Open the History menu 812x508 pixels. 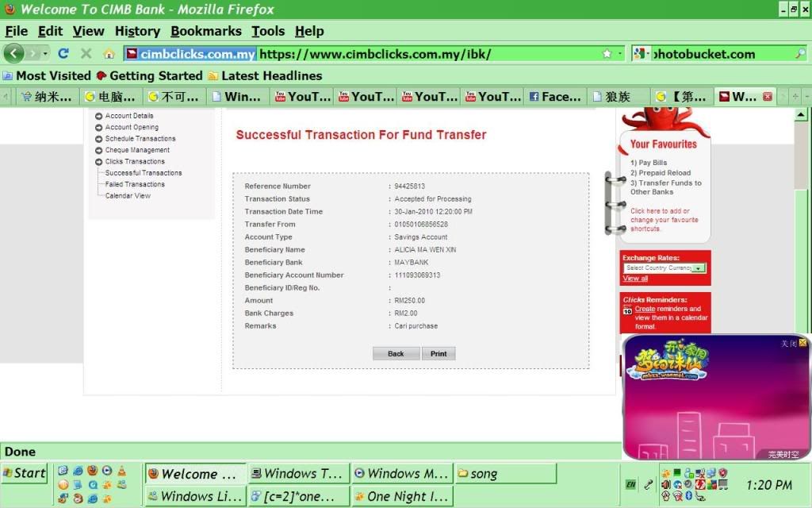coord(137,31)
